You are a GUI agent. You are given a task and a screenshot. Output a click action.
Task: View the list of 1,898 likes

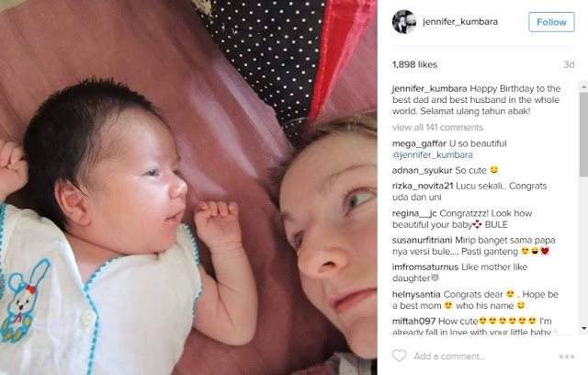[x=414, y=65]
